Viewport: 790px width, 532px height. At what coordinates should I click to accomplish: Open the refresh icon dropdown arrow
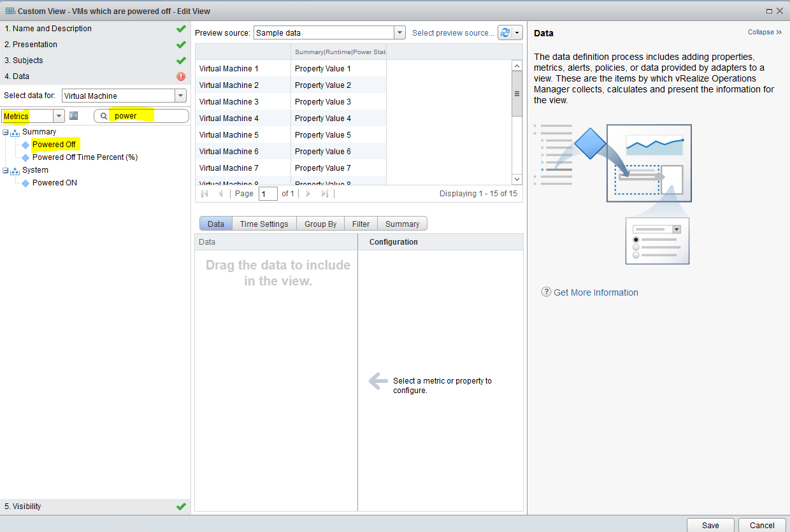[517, 32]
